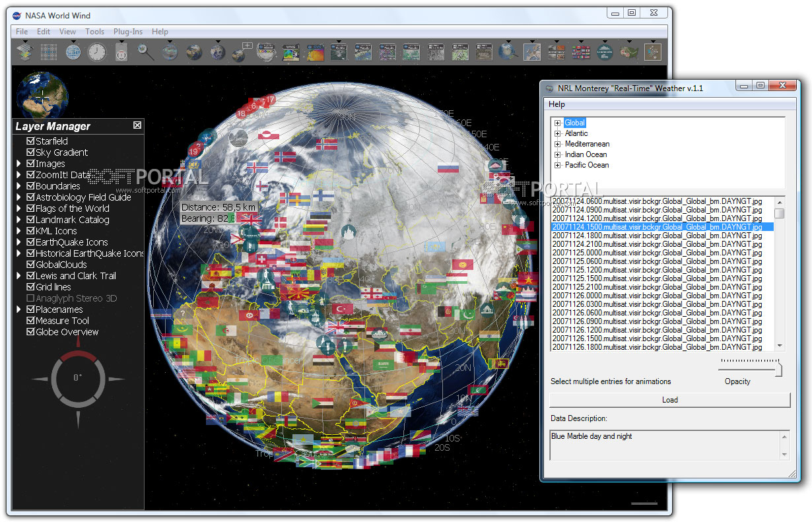
Task: Open the WMS browser toolbar icon
Action: 290,51
